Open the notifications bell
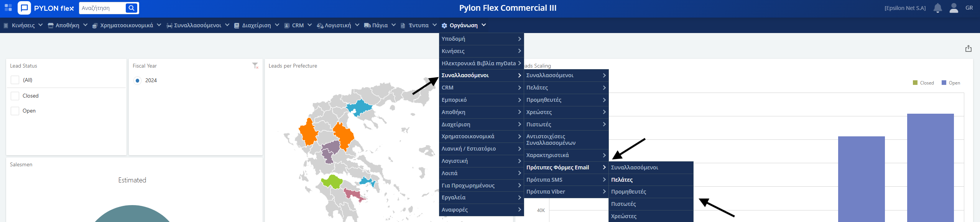This screenshot has height=222, width=980. pos(938,8)
